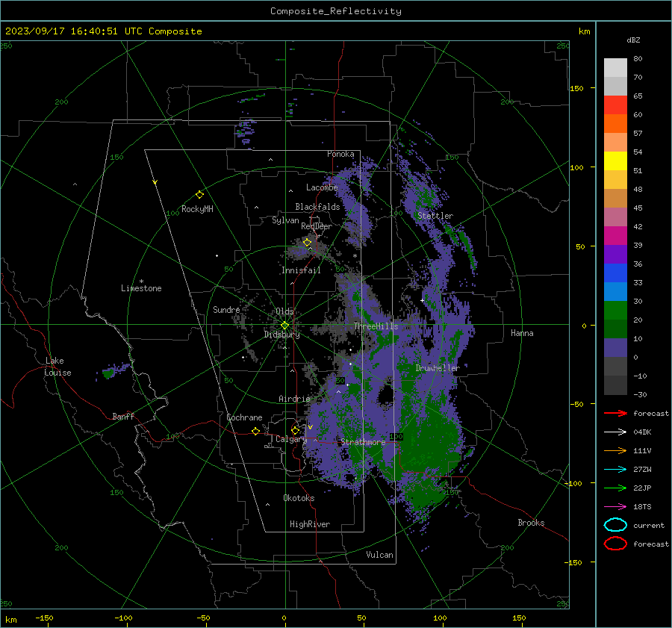Click the Sylvan town label
The image size is (672, 628).
click(x=285, y=220)
